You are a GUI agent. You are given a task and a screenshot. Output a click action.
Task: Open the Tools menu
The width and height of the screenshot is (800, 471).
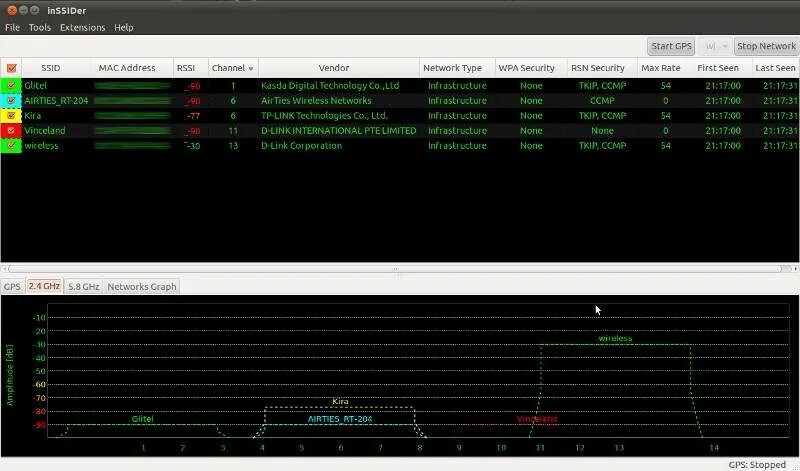[40, 28]
